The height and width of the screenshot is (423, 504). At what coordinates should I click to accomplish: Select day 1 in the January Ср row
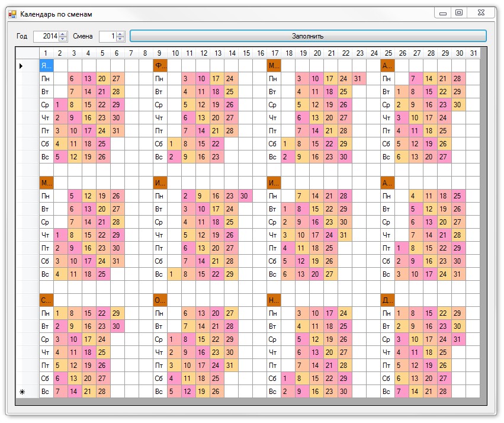click(x=60, y=105)
